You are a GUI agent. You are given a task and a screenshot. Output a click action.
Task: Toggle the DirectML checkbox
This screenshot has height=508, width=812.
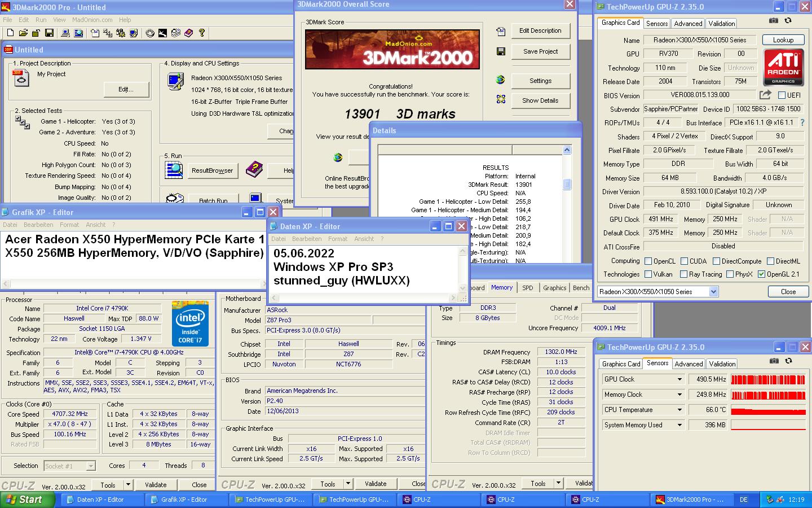(770, 261)
